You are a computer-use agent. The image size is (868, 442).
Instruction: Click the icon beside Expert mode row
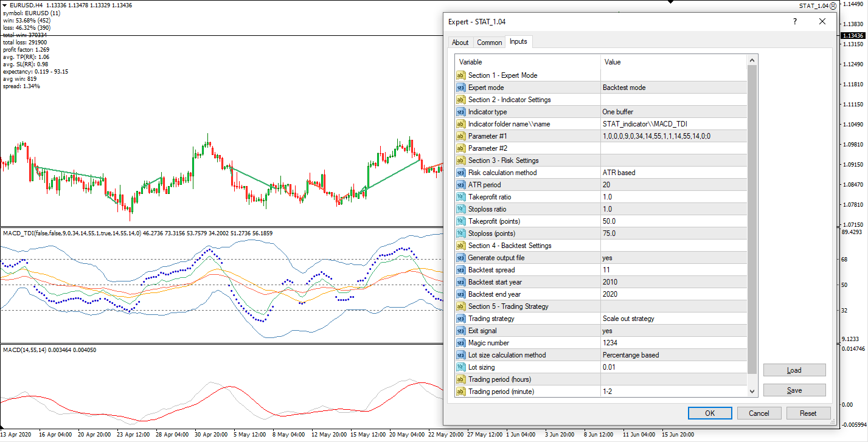pos(461,88)
